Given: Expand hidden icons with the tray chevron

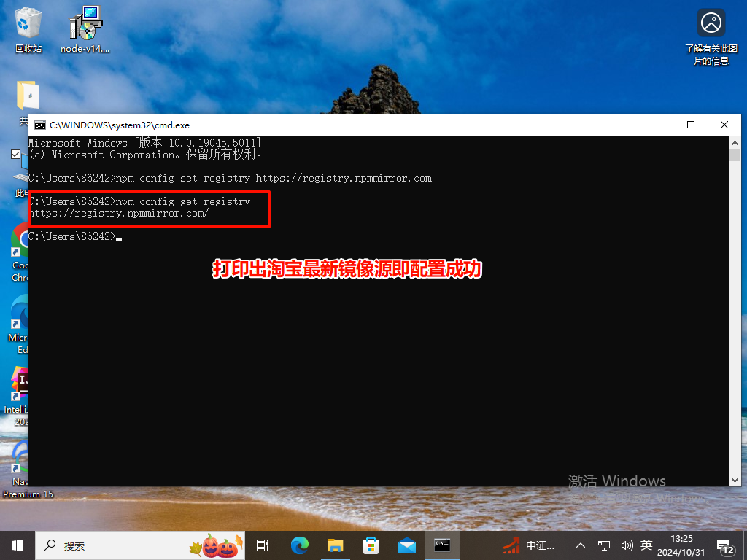Looking at the screenshot, I should (x=580, y=545).
